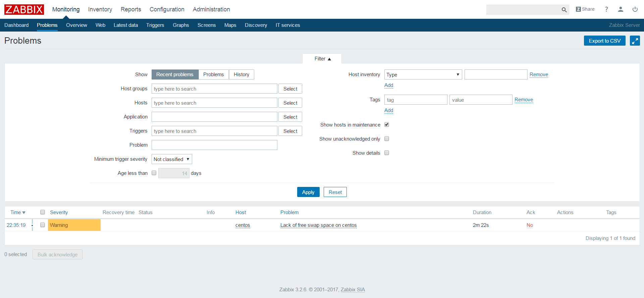Focus the Application input field
The height and width of the screenshot is (298, 644).
coord(214,117)
